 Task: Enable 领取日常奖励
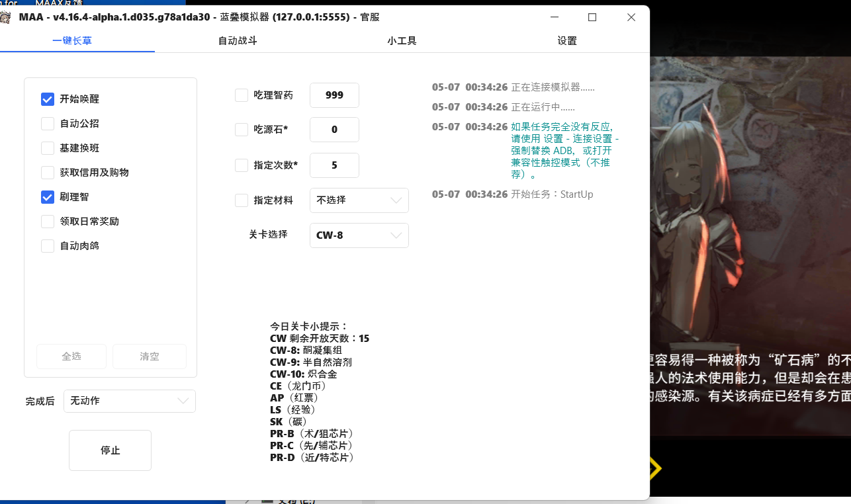(x=47, y=221)
